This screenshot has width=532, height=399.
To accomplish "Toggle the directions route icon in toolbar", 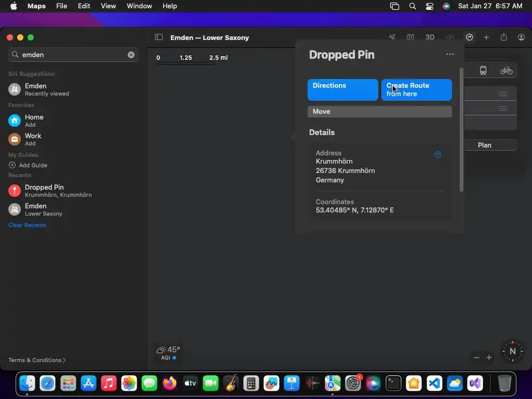I will pyautogui.click(x=469, y=37).
